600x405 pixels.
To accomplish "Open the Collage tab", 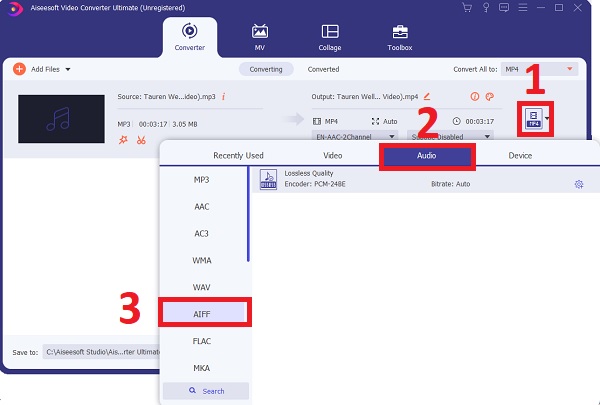I will pyautogui.click(x=330, y=37).
